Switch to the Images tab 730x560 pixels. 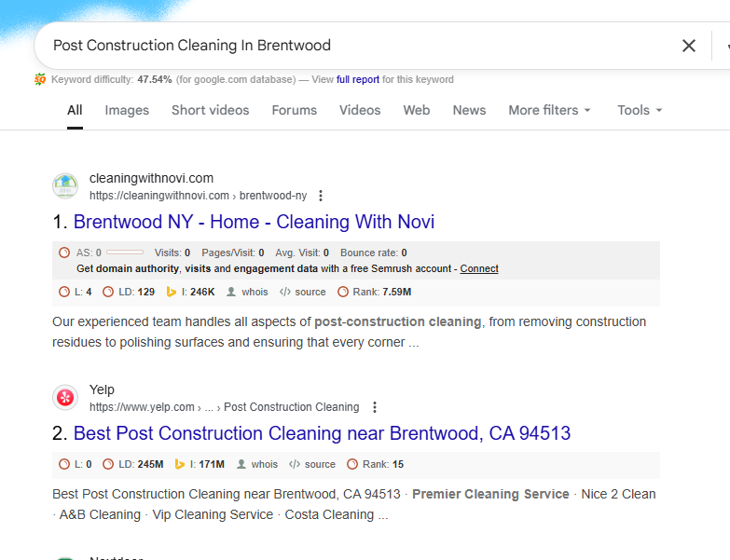pyautogui.click(x=127, y=110)
